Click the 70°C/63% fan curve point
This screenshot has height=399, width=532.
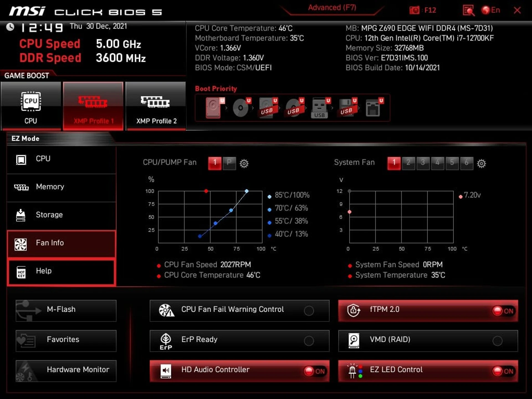[231, 210]
